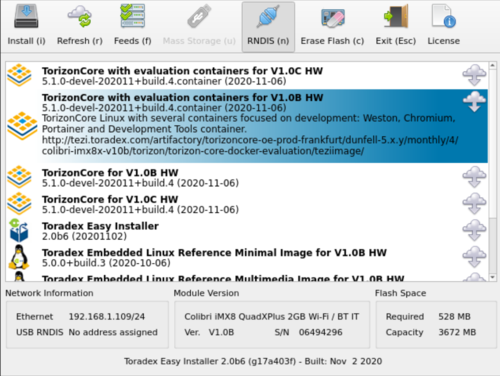Select TorizonCore with evaluation containers for V1.0C HW
Viewport: 500px width, 376px height.
coord(247,76)
